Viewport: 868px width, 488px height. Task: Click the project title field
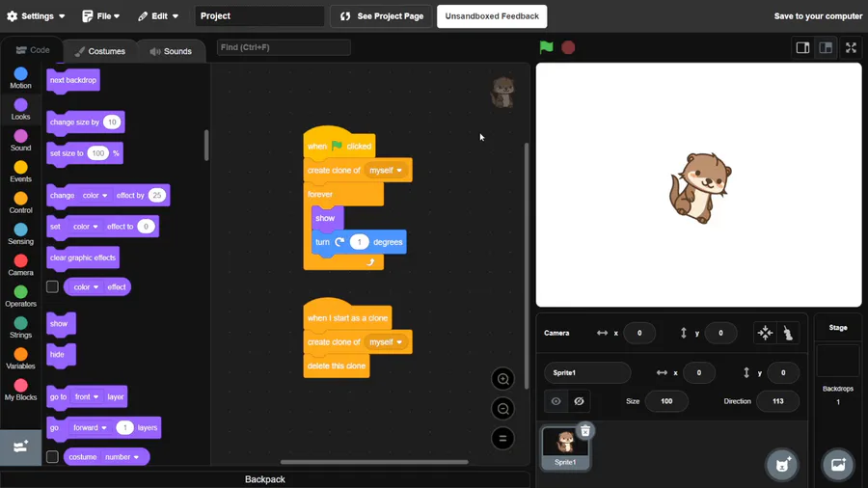tap(259, 16)
